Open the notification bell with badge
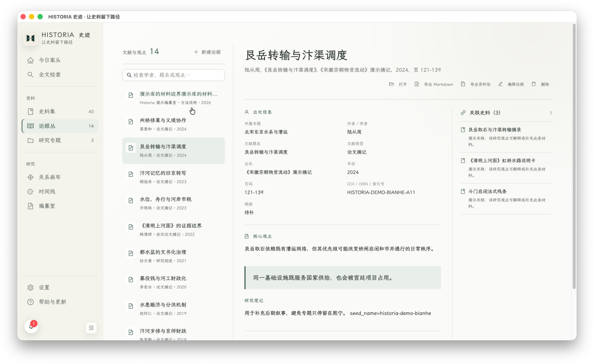Viewport: 594px width, 364px height. [31, 326]
